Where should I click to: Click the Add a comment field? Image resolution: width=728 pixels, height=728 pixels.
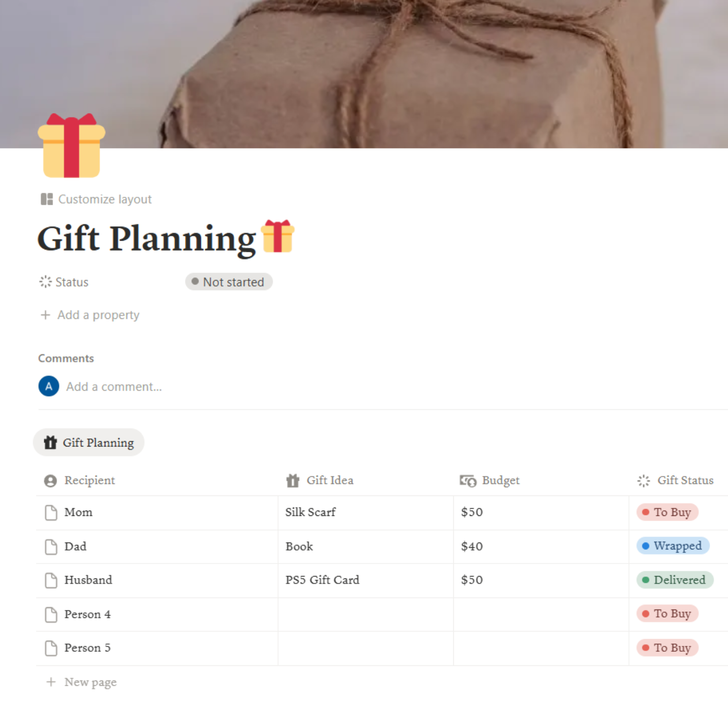click(x=114, y=387)
